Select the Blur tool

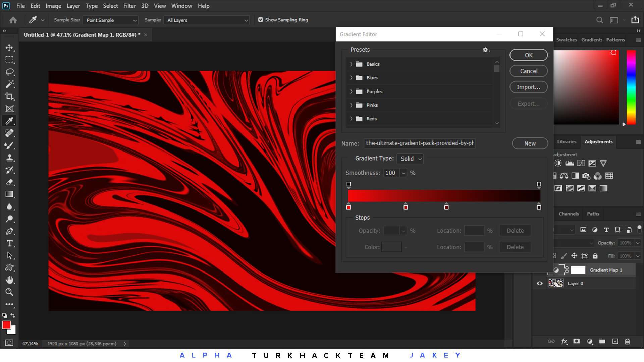point(9,206)
